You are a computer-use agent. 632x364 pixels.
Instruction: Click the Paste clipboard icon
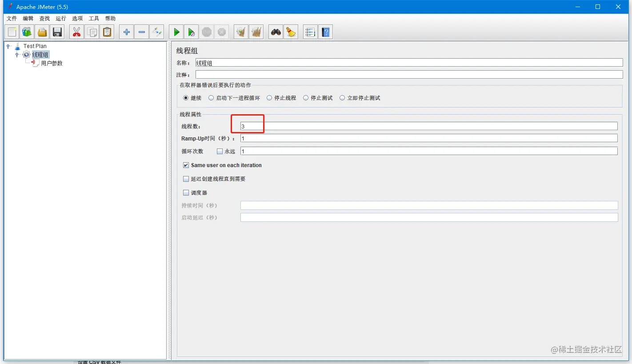click(x=107, y=32)
